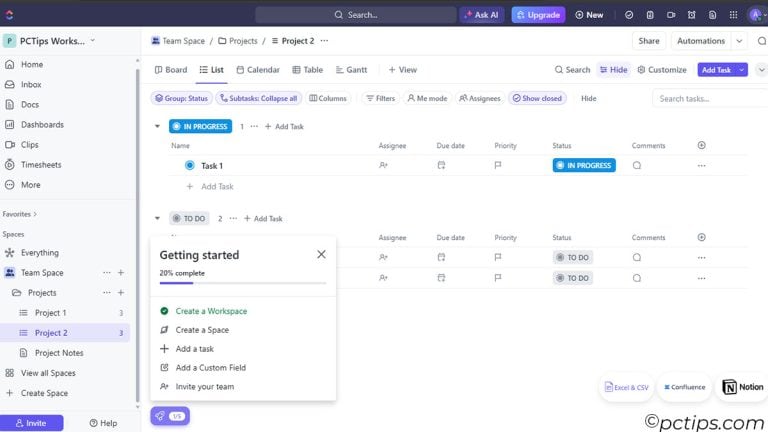Open Timesheets from the sidebar
Screen dimensions: 768x432
(40, 165)
